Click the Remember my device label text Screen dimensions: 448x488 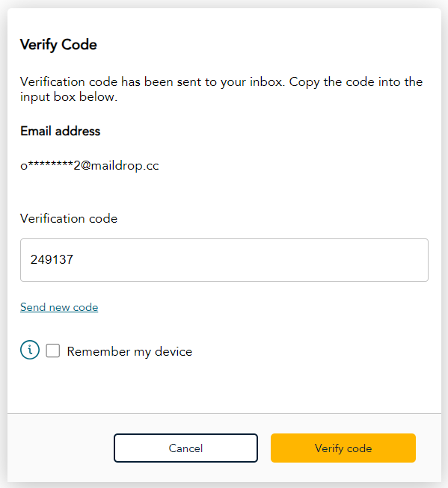click(129, 352)
